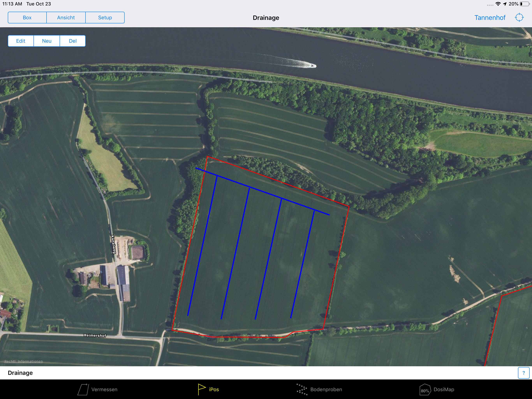Tap the yellow iPos flag icon

(201, 389)
